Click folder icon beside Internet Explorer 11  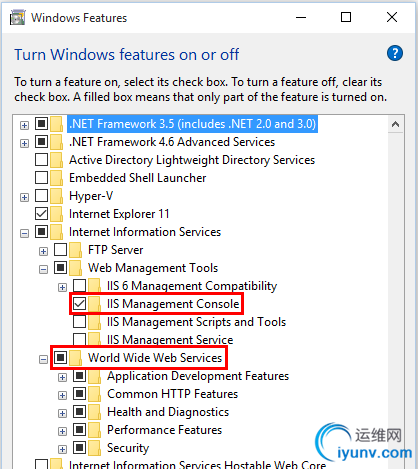[56, 214]
